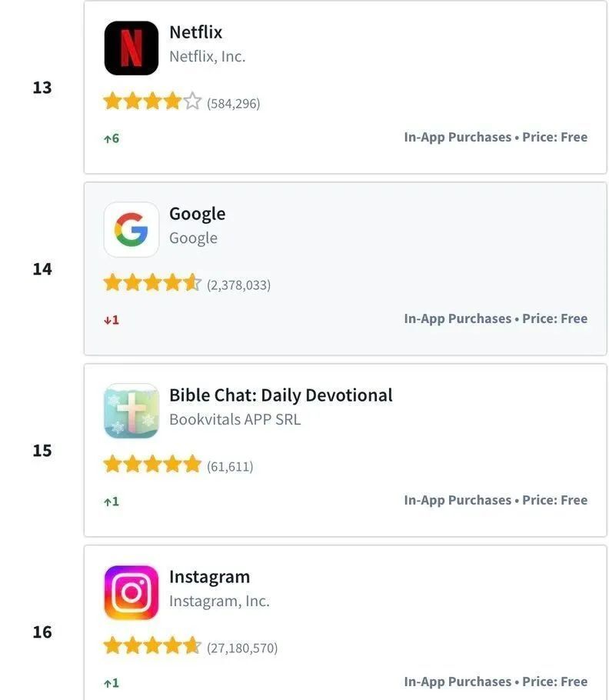Click Bible Chat's five-star rating
Viewport: 609px width, 700px height.
[x=152, y=465]
